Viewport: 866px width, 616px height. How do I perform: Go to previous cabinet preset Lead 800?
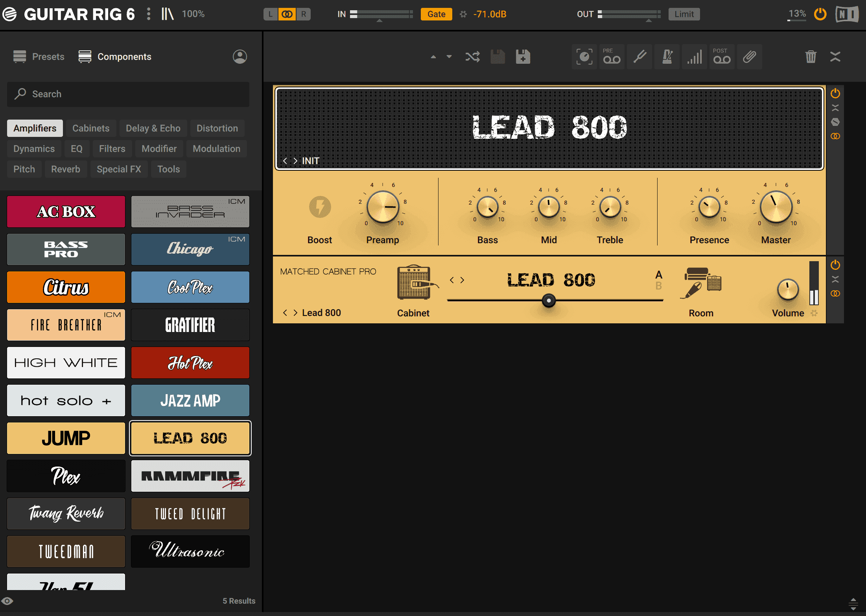click(285, 313)
